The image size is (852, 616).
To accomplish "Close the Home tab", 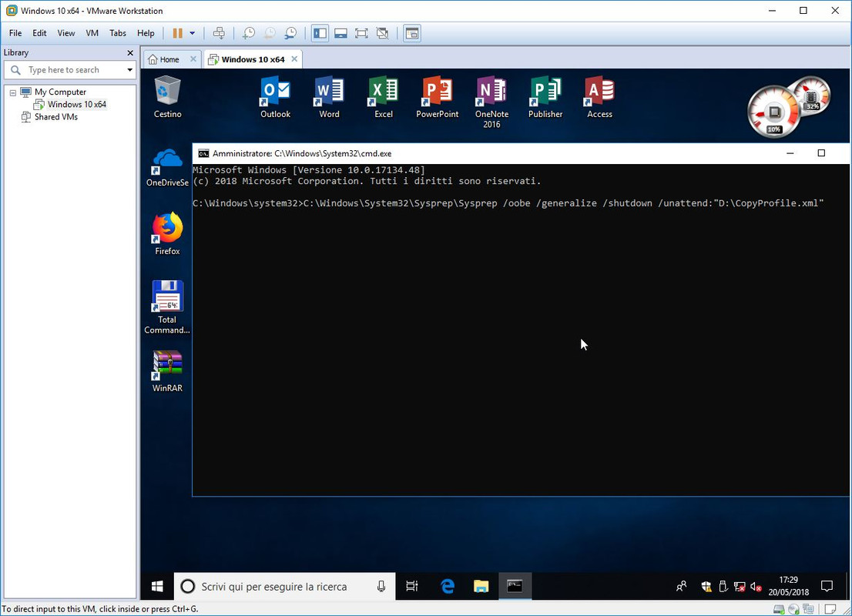I will tap(193, 59).
